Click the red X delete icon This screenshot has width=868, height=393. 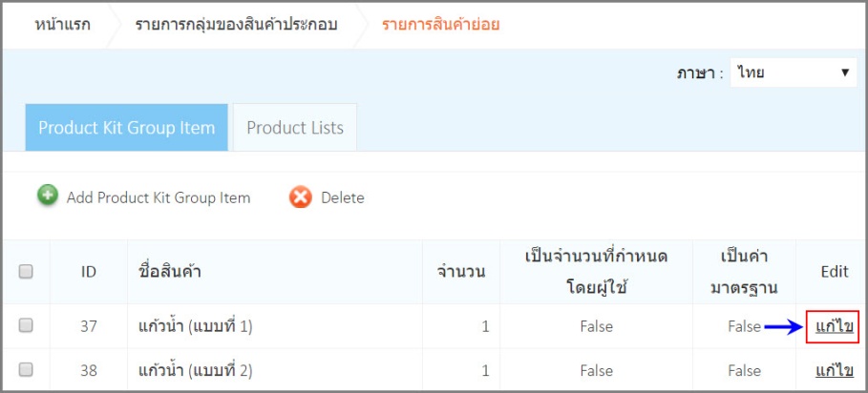point(301,197)
